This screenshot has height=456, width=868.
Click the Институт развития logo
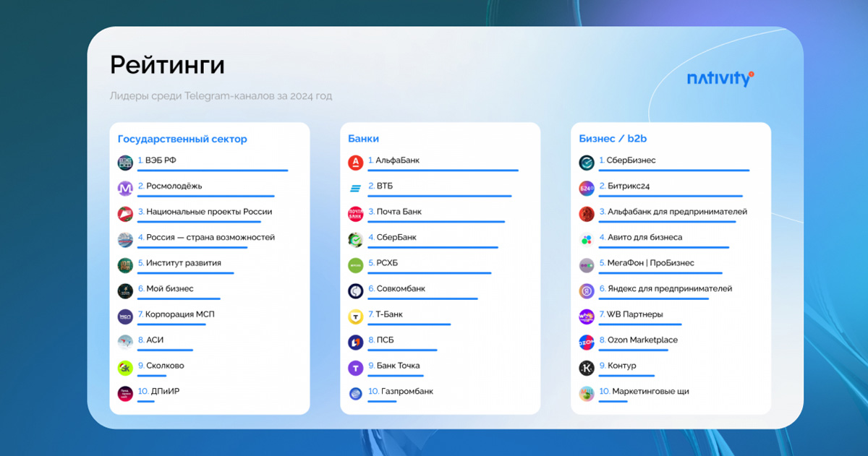click(x=125, y=265)
